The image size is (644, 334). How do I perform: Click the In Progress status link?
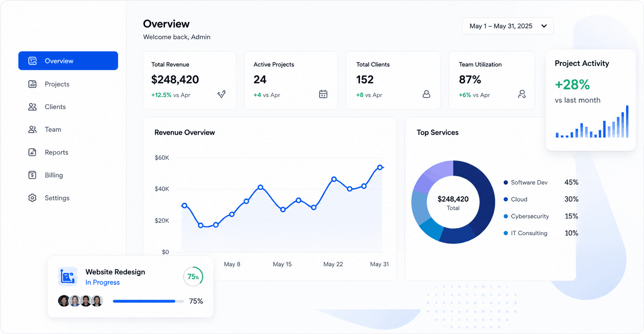coord(102,282)
